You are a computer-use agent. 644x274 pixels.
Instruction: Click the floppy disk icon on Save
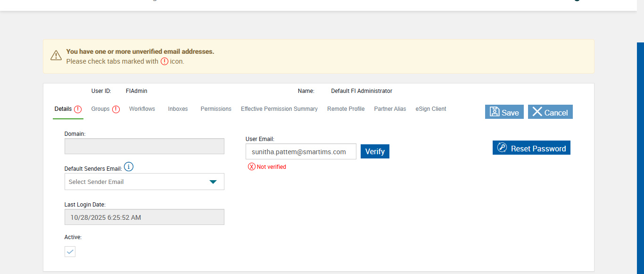pyautogui.click(x=495, y=112)
